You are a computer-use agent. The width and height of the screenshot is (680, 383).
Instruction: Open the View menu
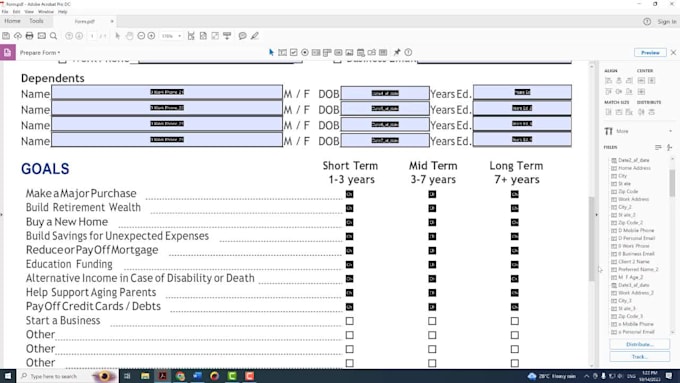pyautogui.click(x=29, y=12)
